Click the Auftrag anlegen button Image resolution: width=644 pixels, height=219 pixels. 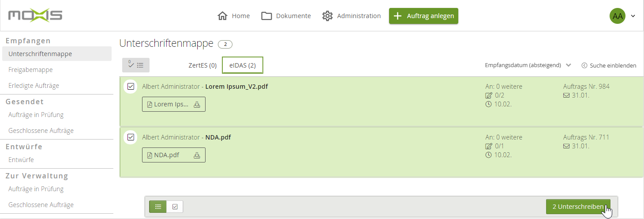pos(423,16)
